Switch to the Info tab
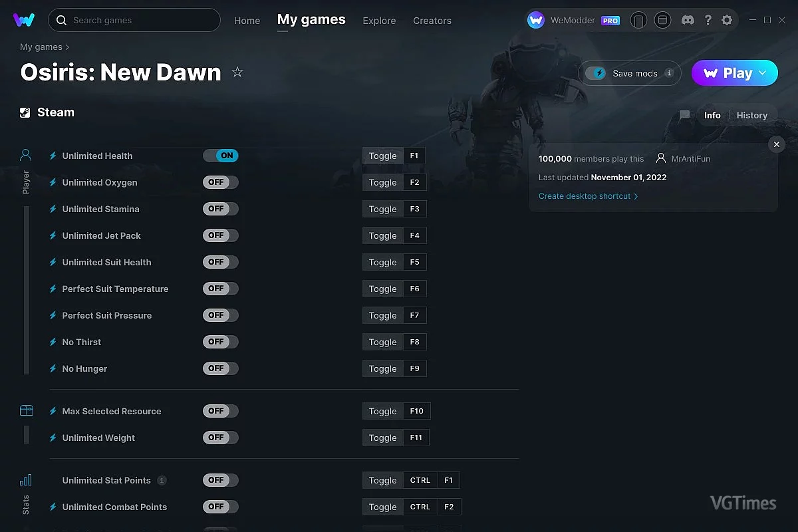The width and height of the screenshot is (798, 532). point(712,115)
